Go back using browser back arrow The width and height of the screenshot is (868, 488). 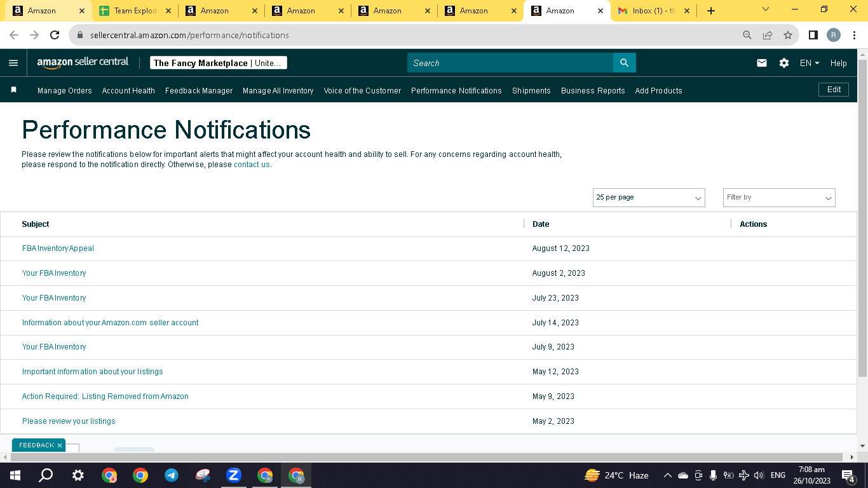(14, 35)
